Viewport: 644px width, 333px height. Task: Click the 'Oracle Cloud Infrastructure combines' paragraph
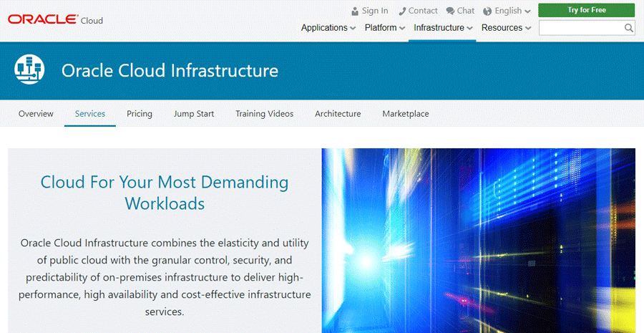165,276
